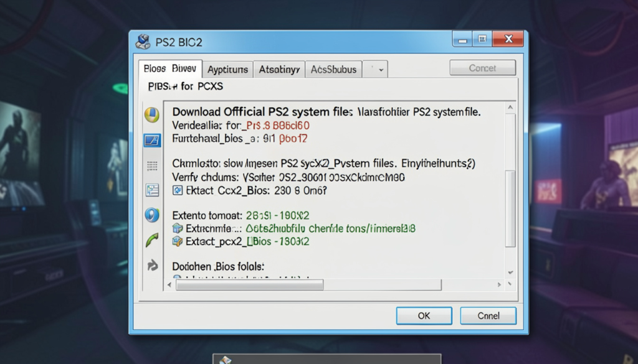Switch to the Ayptituns tab

coord(227,70)
